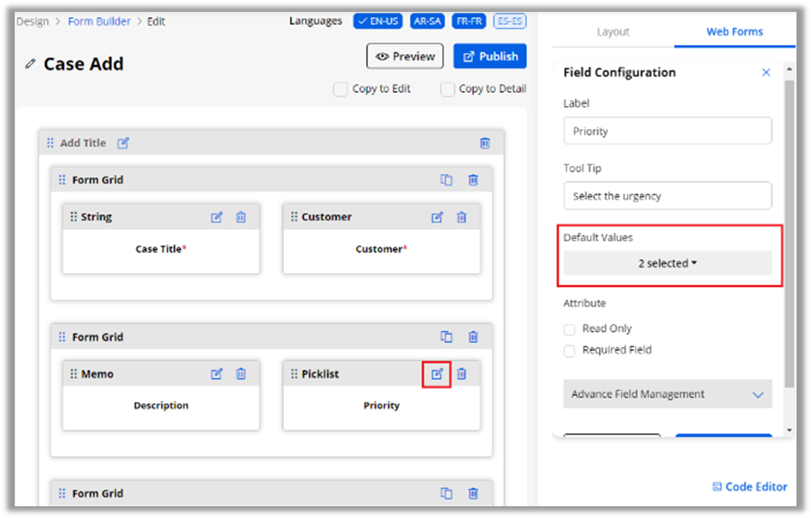
Task: Publish the form
Action: [x=490, y=56]
